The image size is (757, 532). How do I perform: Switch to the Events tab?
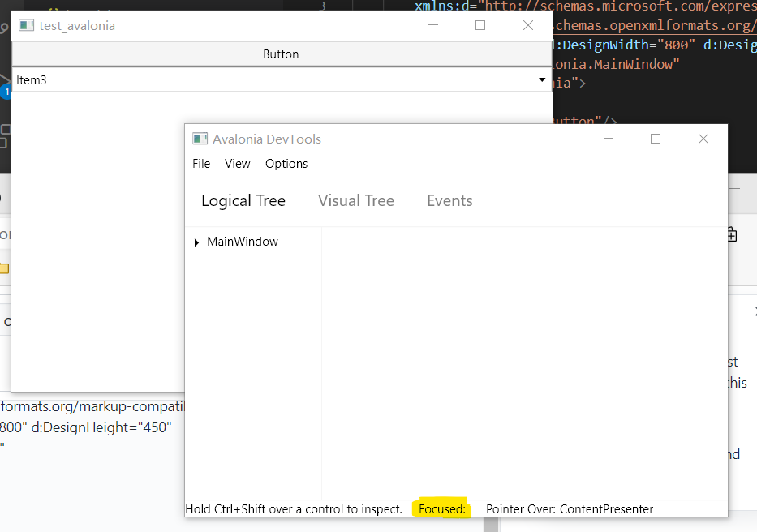449,200
